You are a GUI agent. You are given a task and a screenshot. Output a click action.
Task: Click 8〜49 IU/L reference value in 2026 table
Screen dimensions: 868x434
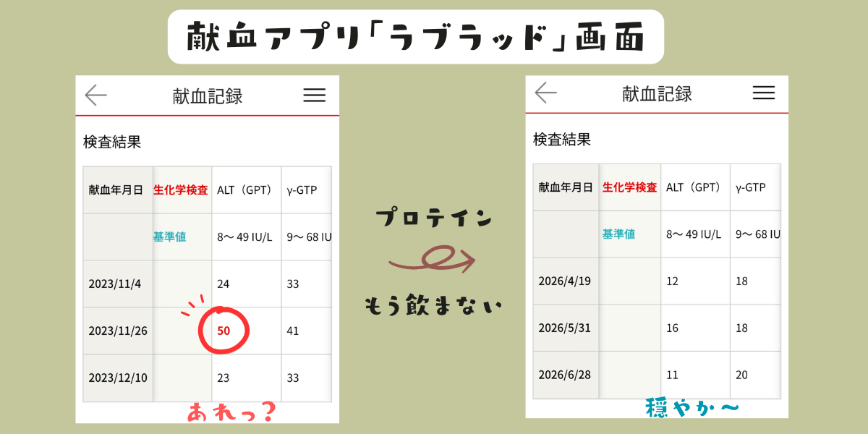tap(693, 234)
